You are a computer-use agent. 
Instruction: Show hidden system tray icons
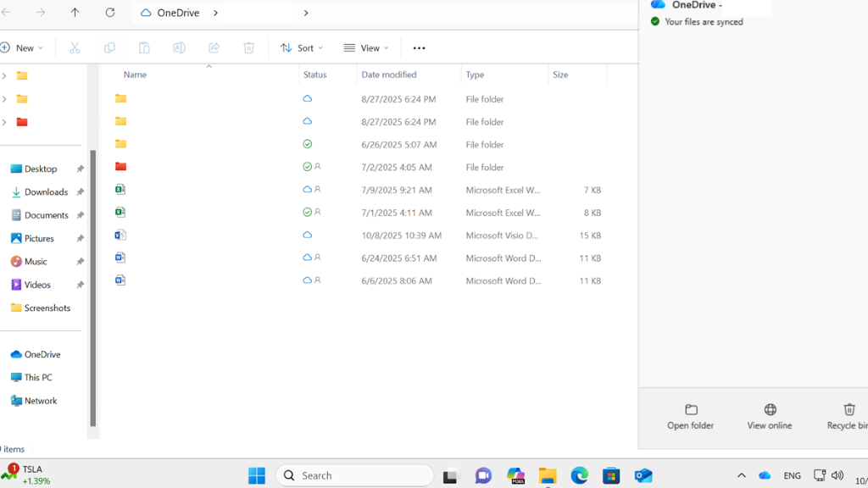741,475
